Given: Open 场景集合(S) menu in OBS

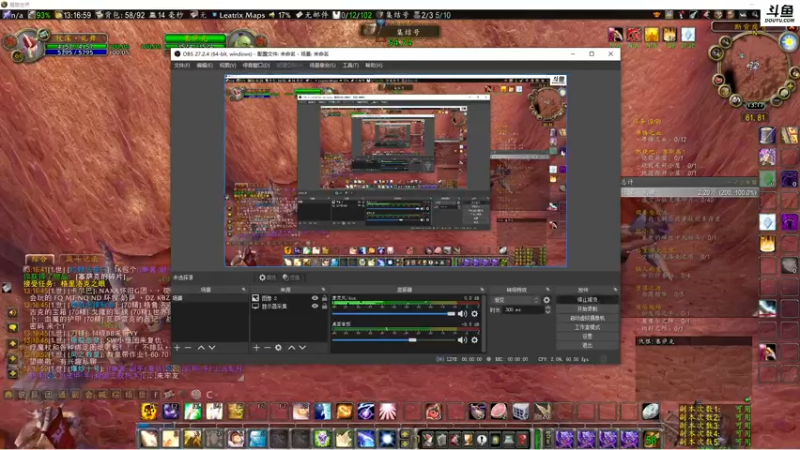Looking at the screenshot, I should [322, 65].
